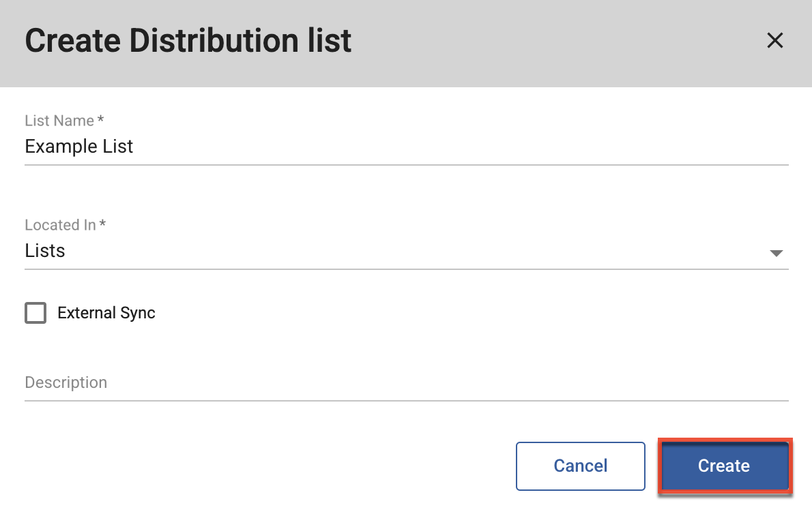Viewport: 812px width, 514px height.
Task: Click the List Name label
Action: [59, 121]
